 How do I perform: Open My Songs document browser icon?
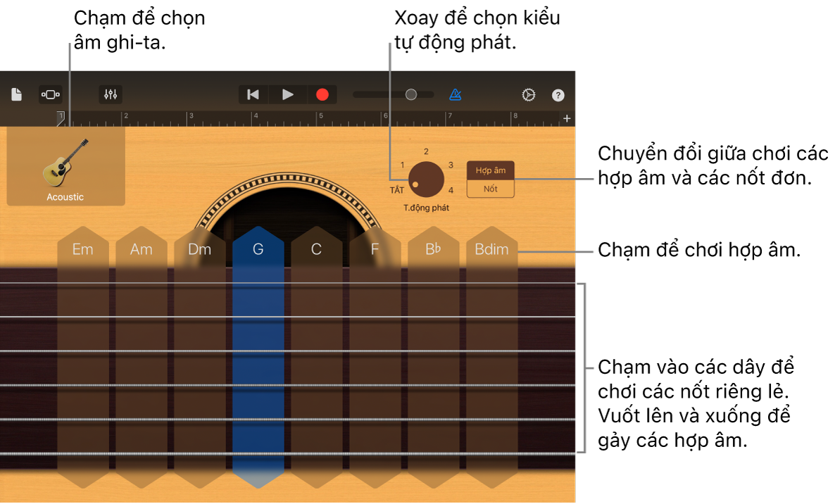(x=17, y=94)
